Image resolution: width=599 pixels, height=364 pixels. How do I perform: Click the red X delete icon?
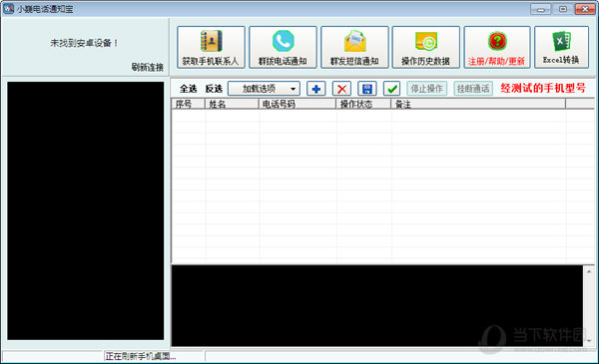(x=341, y=89)
